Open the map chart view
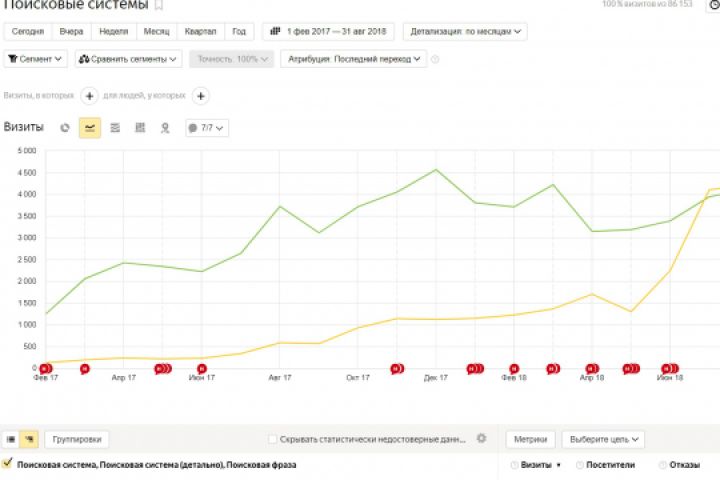The image size is (720, 480). [165, 128]
